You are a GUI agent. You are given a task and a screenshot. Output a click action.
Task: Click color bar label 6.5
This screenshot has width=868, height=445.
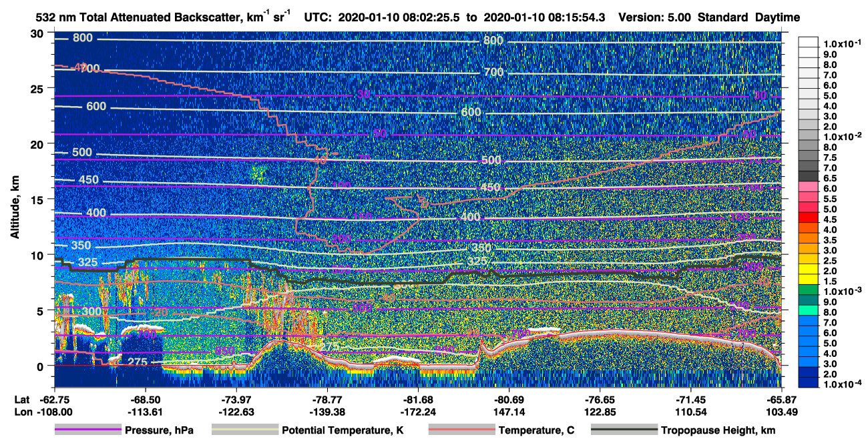coord(831,178)
